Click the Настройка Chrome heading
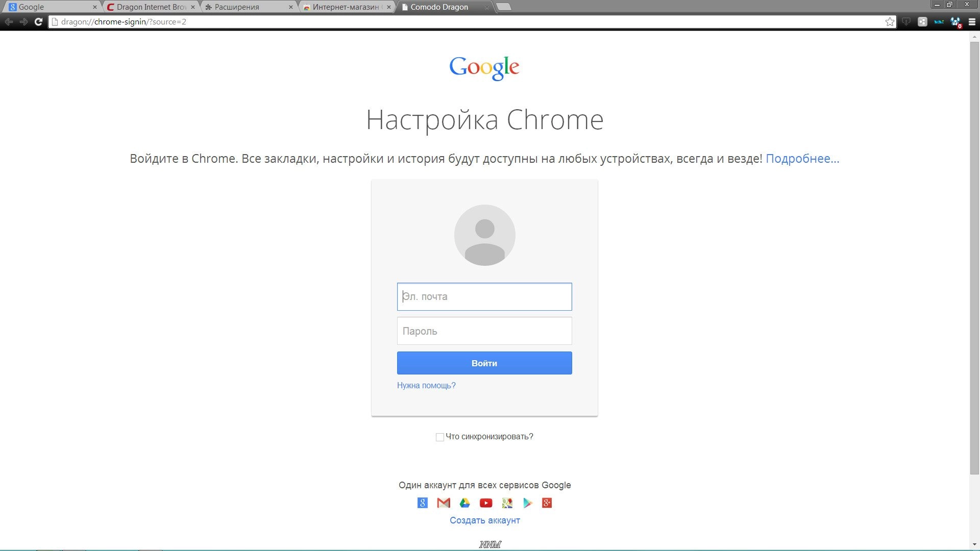The image size is (980, 551). click(485, 120)
